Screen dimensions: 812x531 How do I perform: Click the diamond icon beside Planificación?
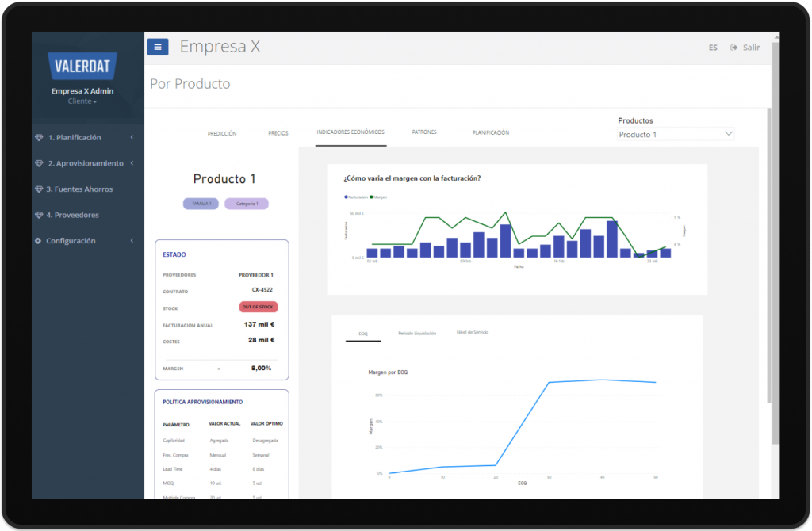point(39,138)
